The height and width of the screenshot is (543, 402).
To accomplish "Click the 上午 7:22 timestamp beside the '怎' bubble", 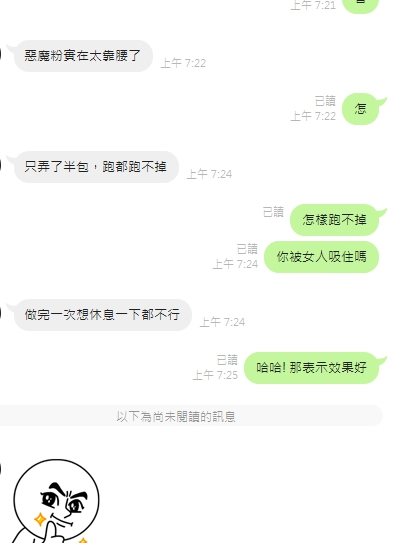I will (313, 116).
